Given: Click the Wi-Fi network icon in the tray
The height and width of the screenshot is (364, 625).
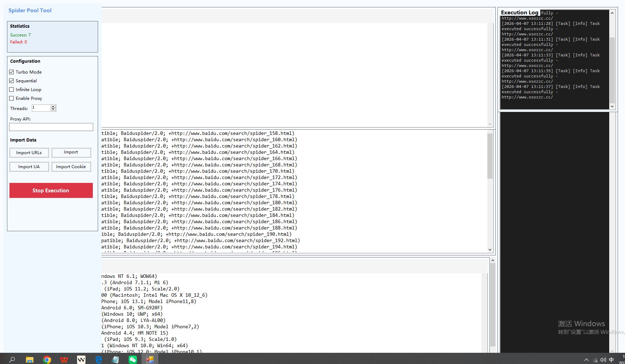Looking at the screenshot, I should pyautogui.click(x=595, y=359).
